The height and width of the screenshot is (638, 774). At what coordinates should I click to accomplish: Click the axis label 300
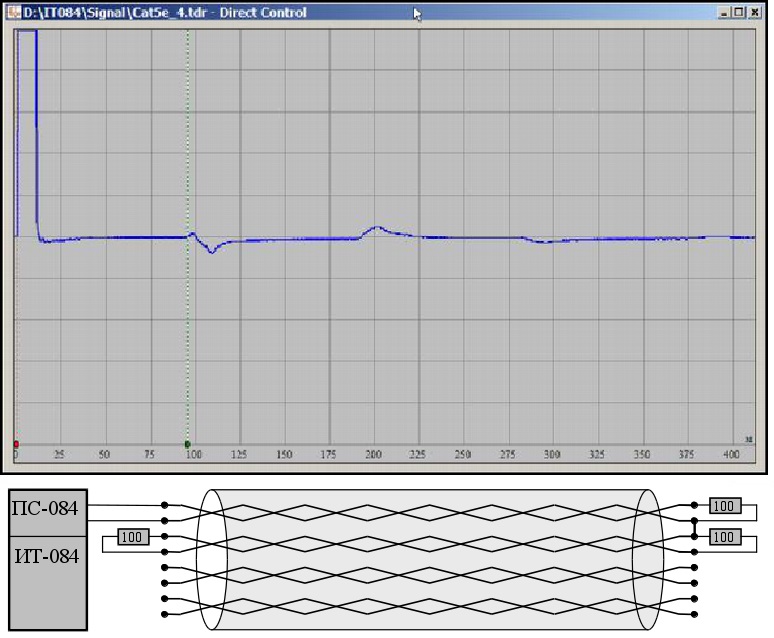point(552,454)
